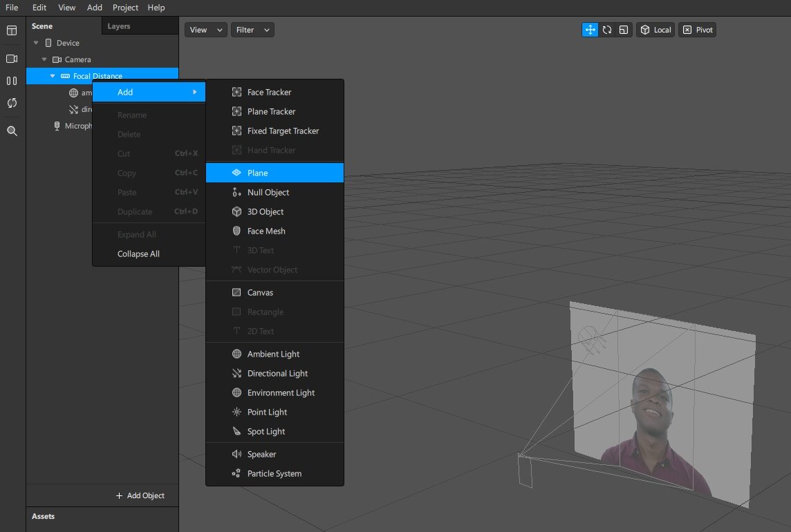Collapse the Camera tree node

[44, 59]
